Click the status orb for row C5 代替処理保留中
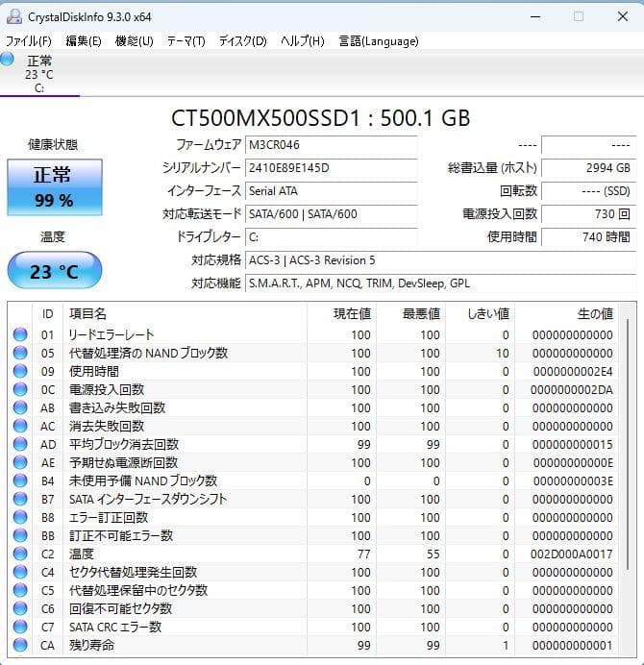 tap(20, 590)
